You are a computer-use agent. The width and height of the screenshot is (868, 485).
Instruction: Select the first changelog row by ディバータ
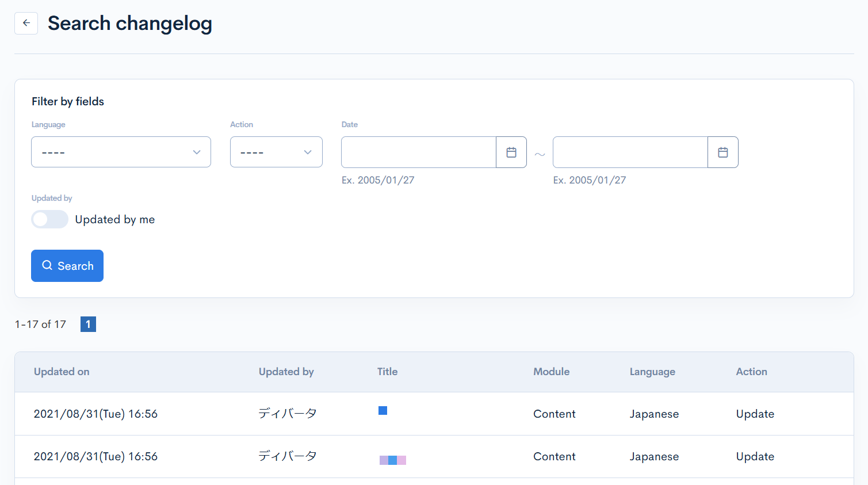pos(288,413)
